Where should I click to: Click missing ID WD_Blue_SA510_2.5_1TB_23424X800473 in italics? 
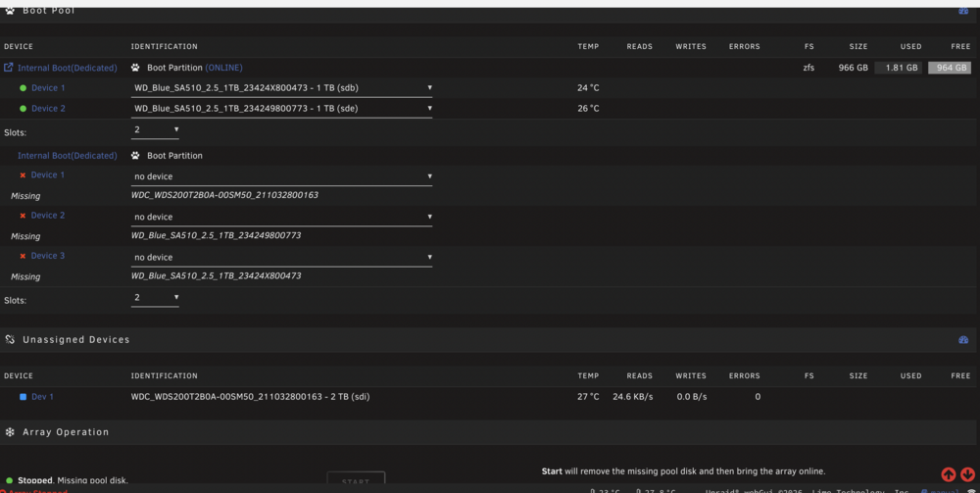click(x=217, y=275)
